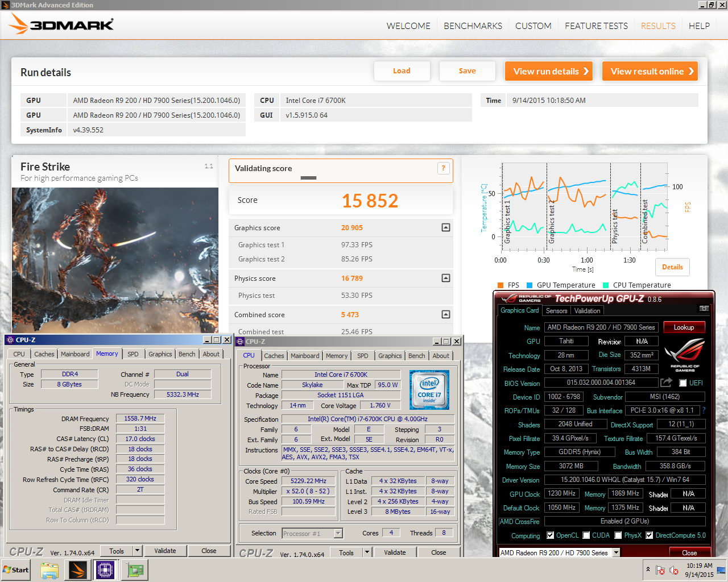Open Action Center flag in system tray

[660, 570]
